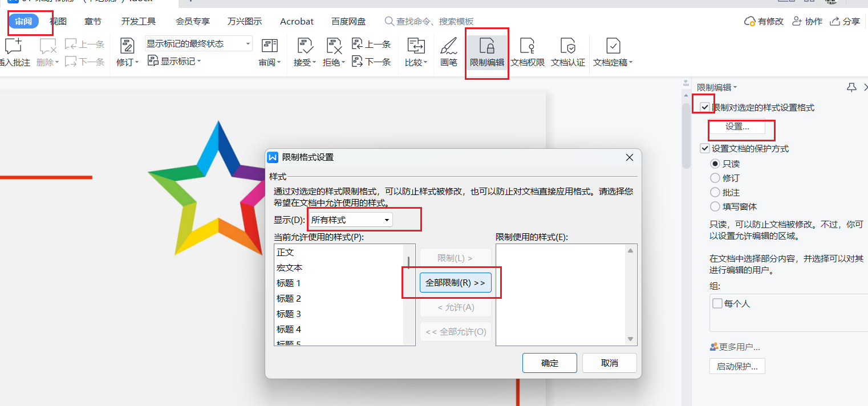Uncheck 限制对选定的样式设置格式
The image size is (868, 406).
tap(705, 105)
